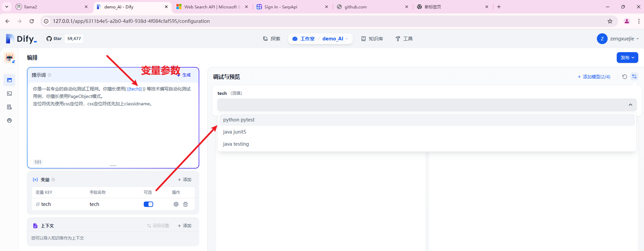Switch to the 工作室 studio tab

pos(304,39)
